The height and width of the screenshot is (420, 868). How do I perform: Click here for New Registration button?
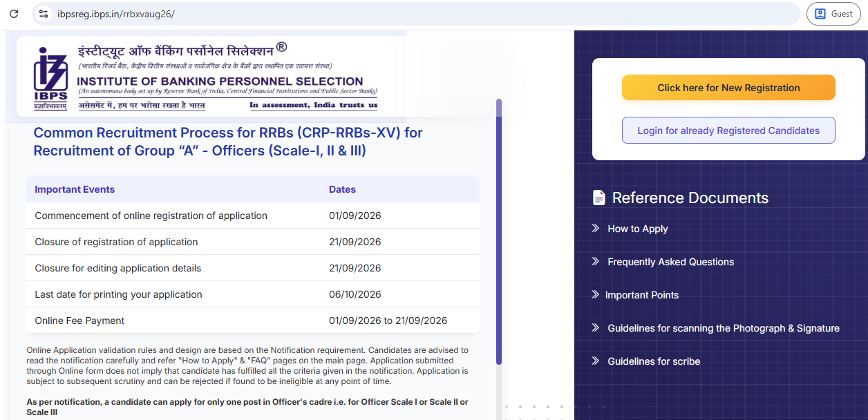click(728, 88)
